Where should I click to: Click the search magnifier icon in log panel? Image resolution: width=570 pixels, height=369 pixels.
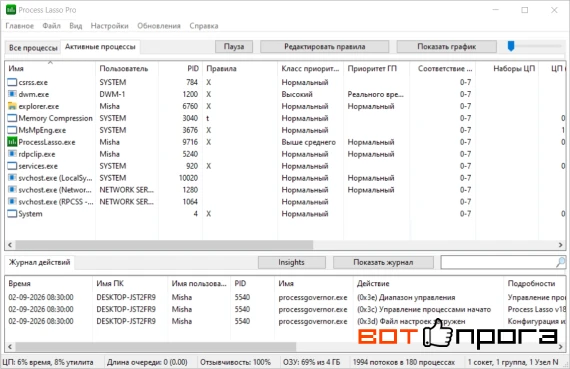[560, 262]
